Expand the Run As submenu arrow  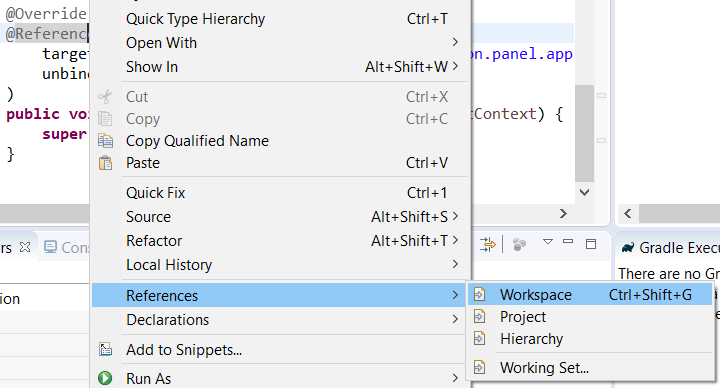[455, 378]
